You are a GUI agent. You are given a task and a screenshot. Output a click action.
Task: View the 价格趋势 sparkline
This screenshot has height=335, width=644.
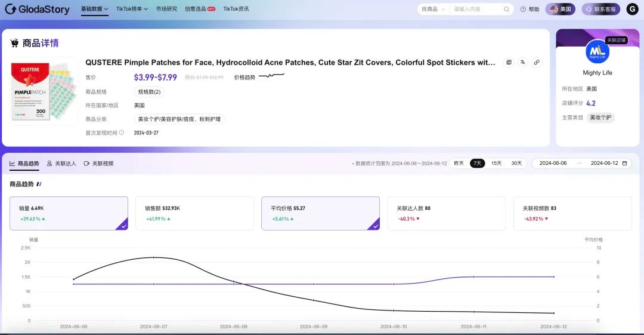click(x=271, y=76)
